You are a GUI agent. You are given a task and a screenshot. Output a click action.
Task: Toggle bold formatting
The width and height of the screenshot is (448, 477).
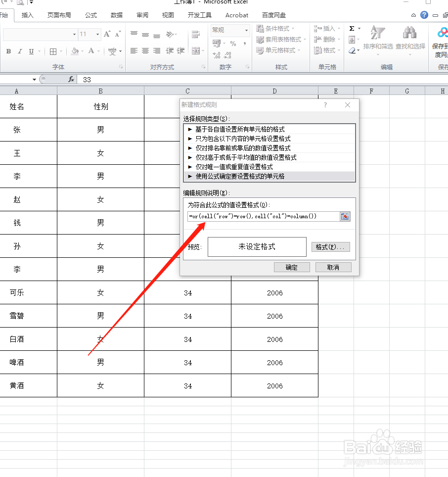[8, 51]
